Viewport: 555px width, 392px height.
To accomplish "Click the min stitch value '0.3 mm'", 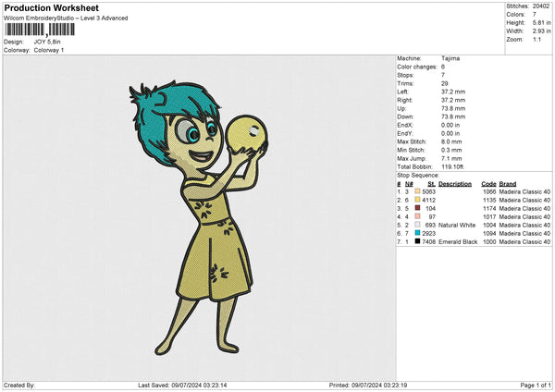I will pos(451,150).
